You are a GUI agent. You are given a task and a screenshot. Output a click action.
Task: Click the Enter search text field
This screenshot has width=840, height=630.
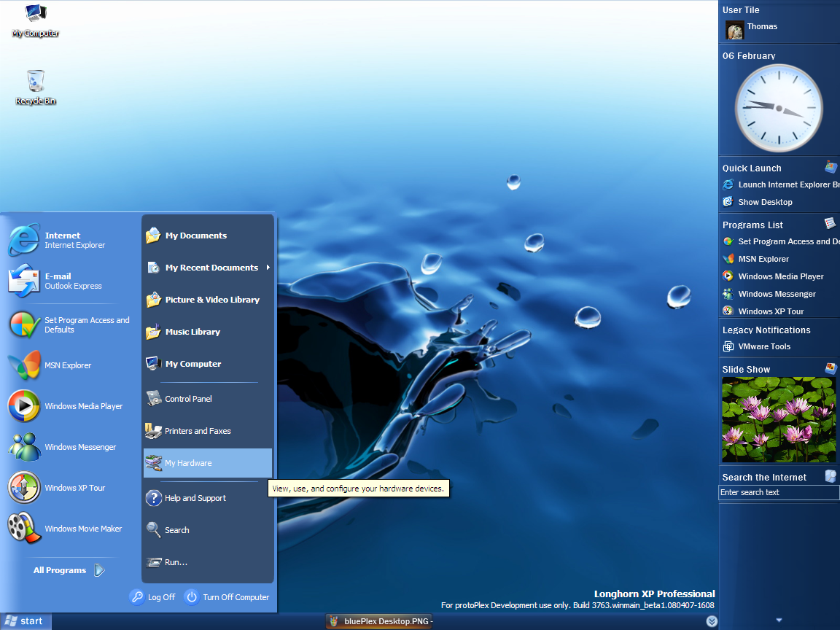tap(779, 492)
